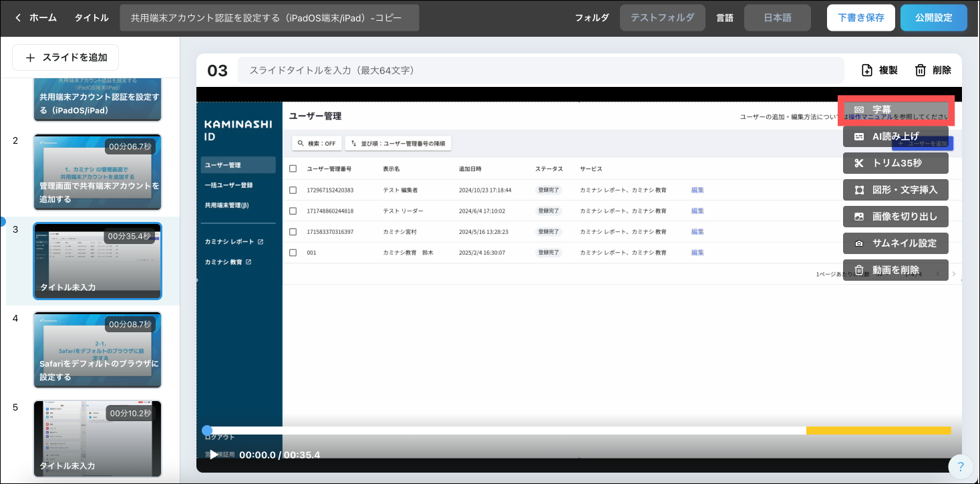
Task: Select slide 2 thumbnail 管理画面で共有端末アカウントを追加する
Action: point(98,172)
